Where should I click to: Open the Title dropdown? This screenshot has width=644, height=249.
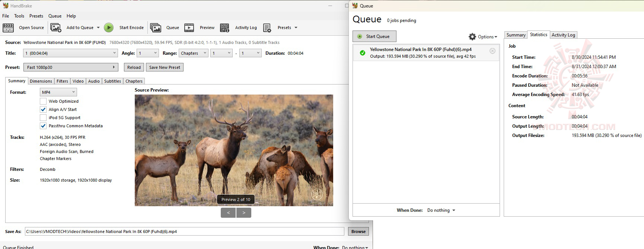coord(70,53)
